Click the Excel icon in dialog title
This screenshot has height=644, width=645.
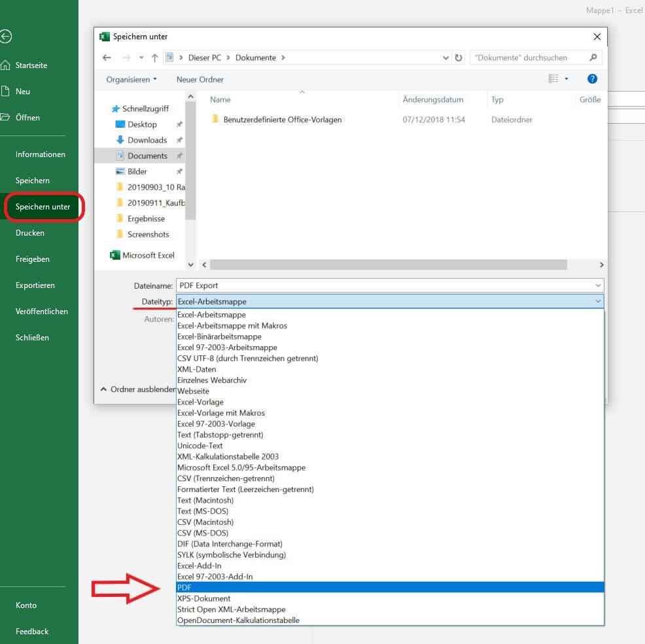coord(105,37)
